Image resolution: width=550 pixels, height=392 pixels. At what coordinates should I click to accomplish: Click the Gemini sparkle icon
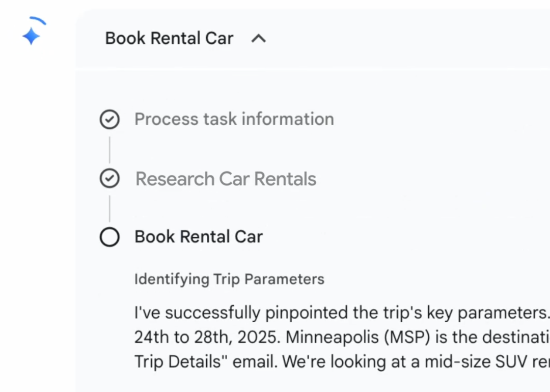click(x=31, y=37)
